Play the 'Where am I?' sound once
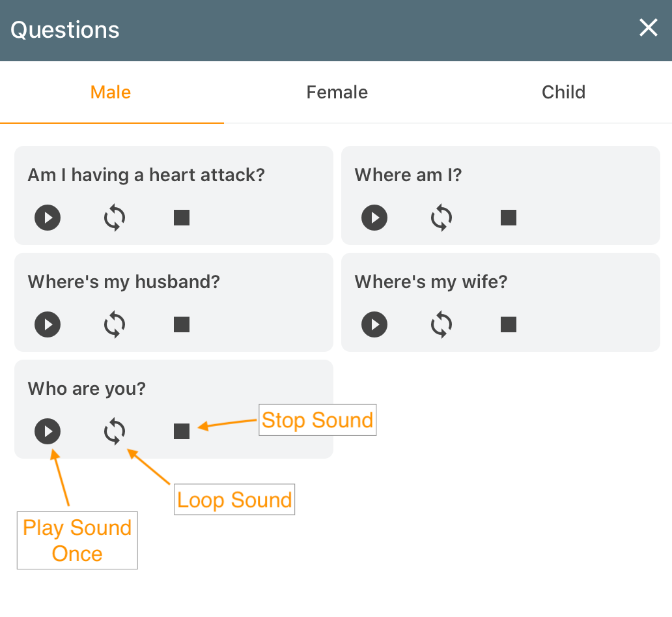The width and height of the screenshot is (672, 617). point(374,218)
